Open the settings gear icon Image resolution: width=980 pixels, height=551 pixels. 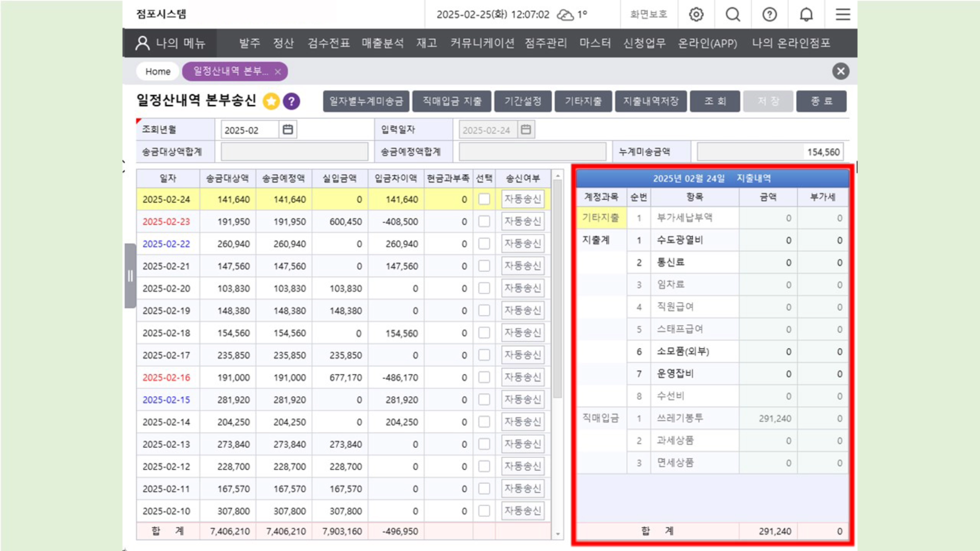pyautogui.click(x=696, y=14)
